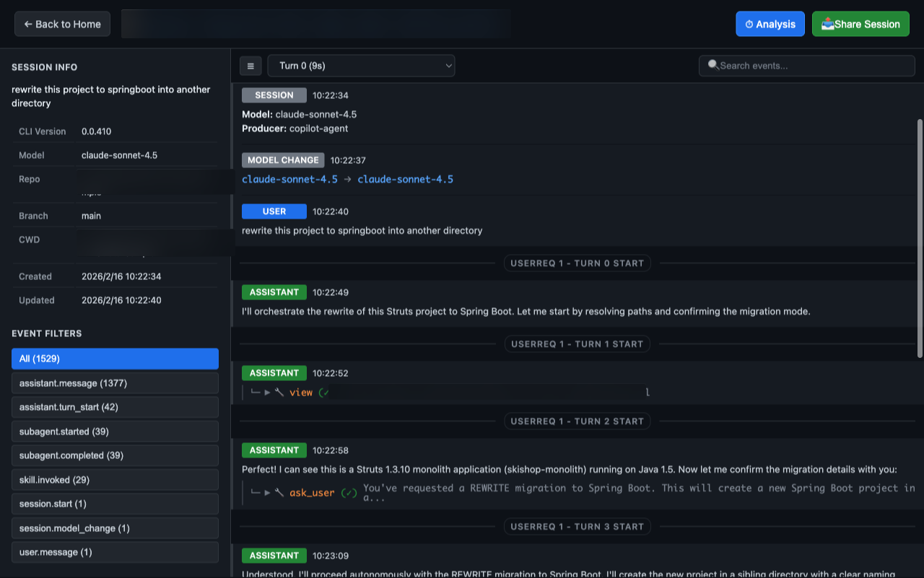Click the events list vertical scrollbar
924x578 pixels.
(920, 238)
